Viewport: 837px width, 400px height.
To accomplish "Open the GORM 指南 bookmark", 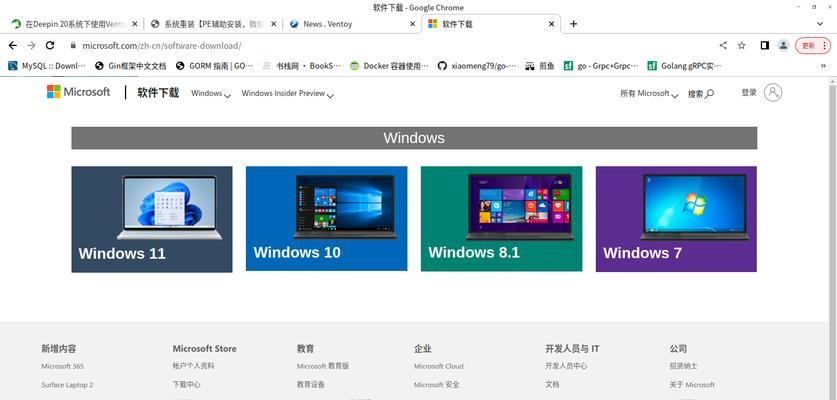I will point(214,66).
